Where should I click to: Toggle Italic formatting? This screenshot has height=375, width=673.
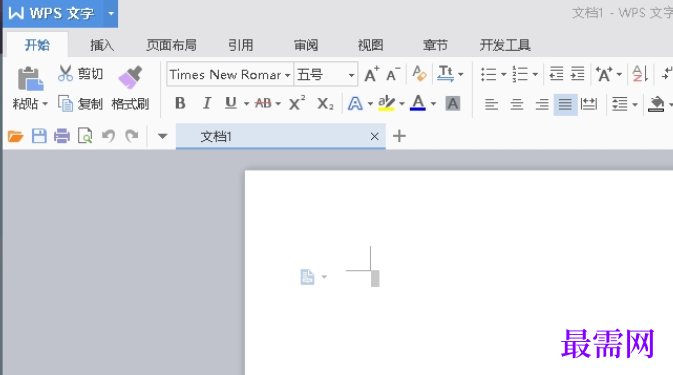point(207,103)
